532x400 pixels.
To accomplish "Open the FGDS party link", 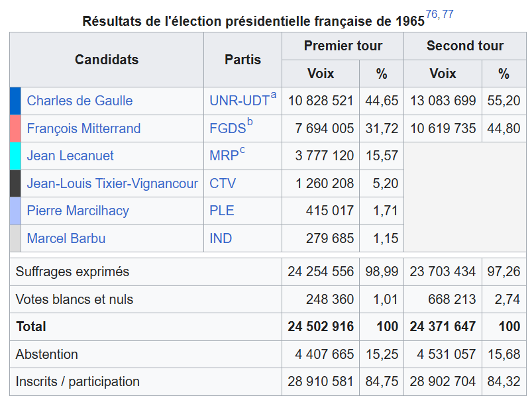I will (x=227, y=128).
